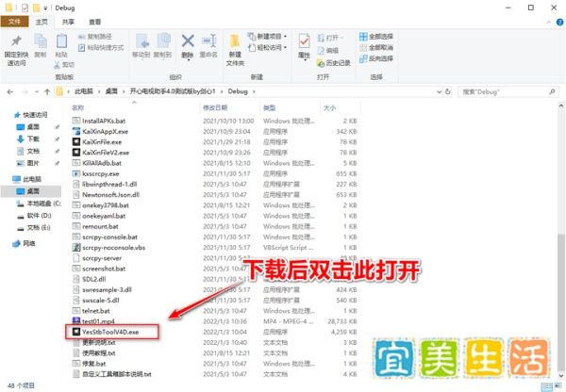Select Network (网络) in navigation pane
The width and height of the screenshot is (566, 392).
tap(24, 243)
